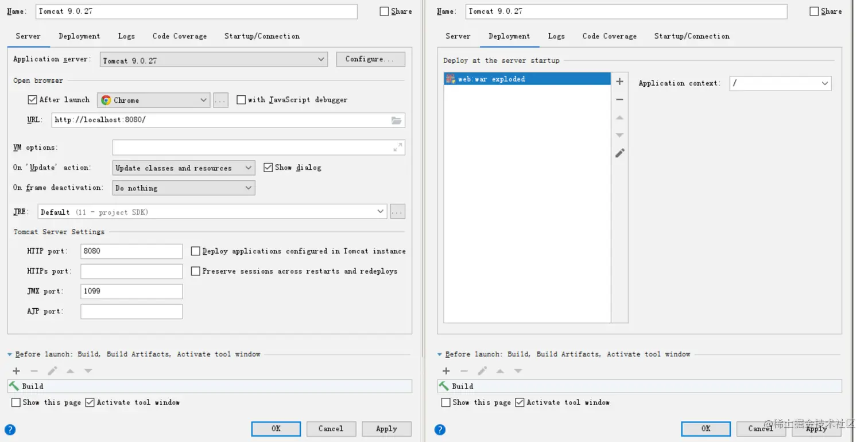
Task: Toggle Share checkbox in right dialog
Action: 814,11
